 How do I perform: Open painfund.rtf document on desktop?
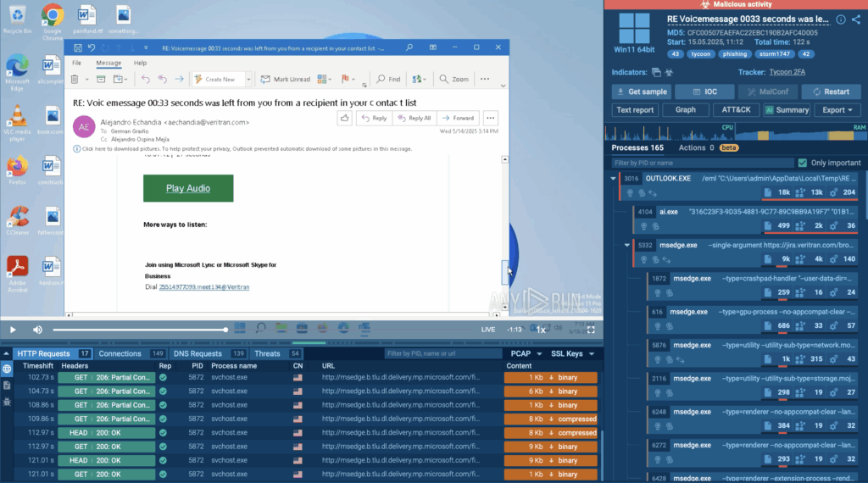pyautogui.click(x=87, y=19)
